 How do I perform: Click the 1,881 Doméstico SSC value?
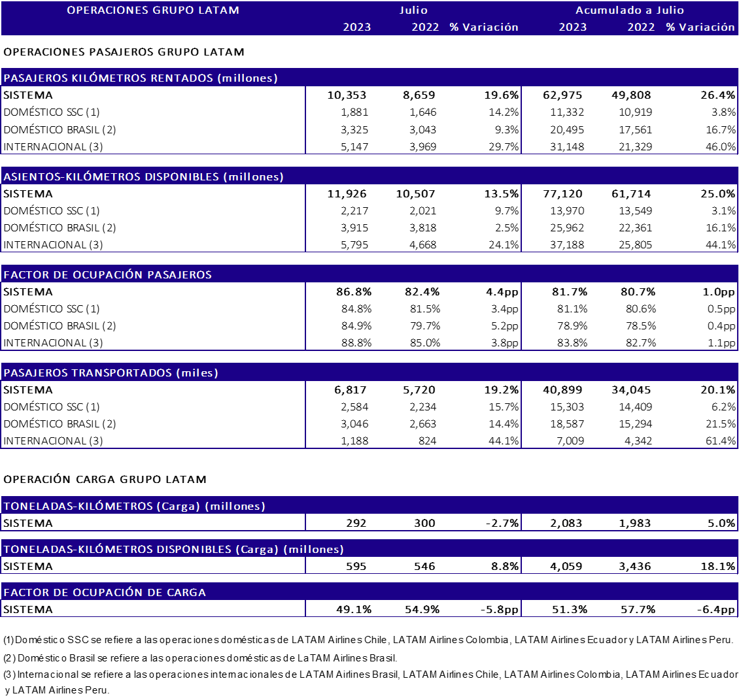354,112
